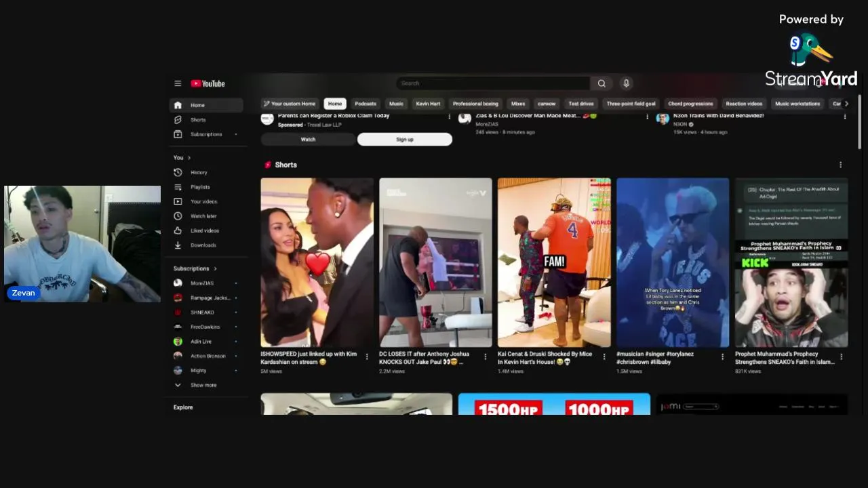
Task: Open FreeDawkins channel subscription
Action: 206,327
